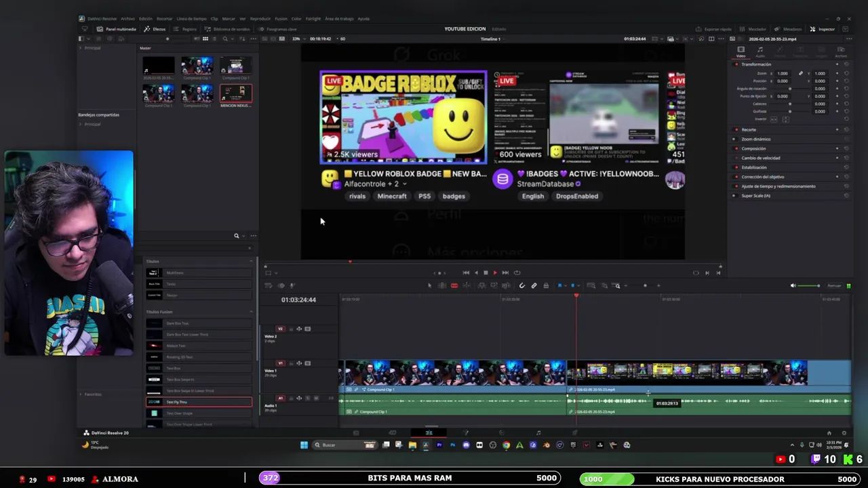868x488 pixels.
Task: Open the project manager home icon
Action: pyautogui.click(x=829, y=432)
